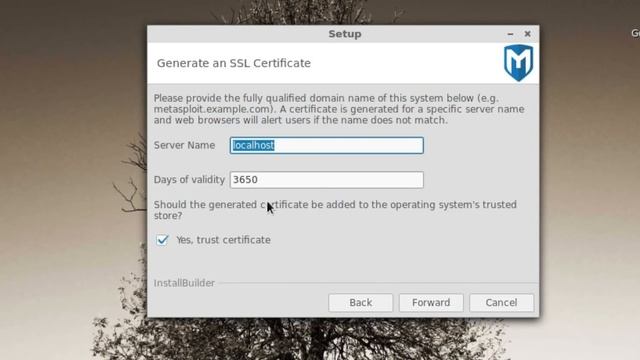Go back with the Back button

coord(360,302)
